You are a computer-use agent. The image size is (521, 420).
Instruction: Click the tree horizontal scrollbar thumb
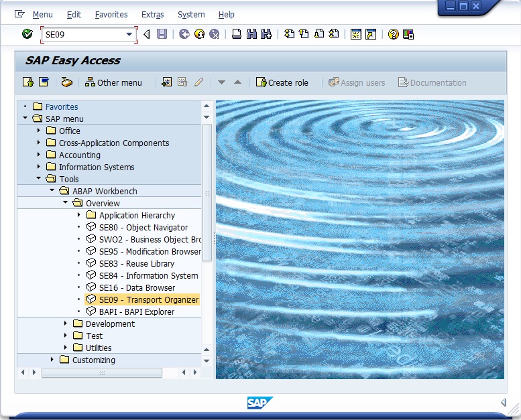(x=102, y=373)
